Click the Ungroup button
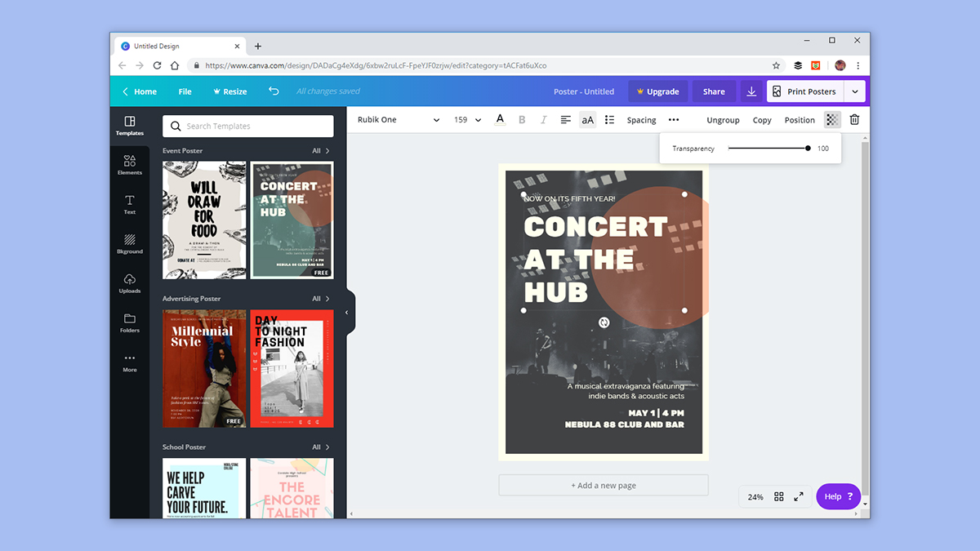 723,120
